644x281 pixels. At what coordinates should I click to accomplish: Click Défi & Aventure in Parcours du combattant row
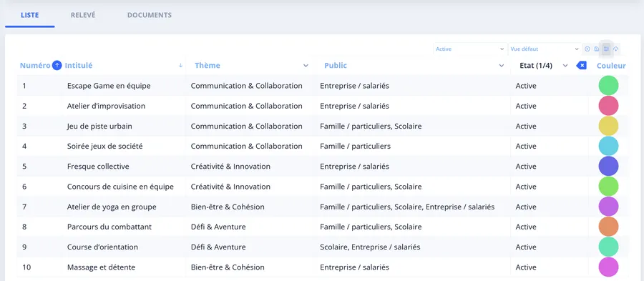coord(218,227)
